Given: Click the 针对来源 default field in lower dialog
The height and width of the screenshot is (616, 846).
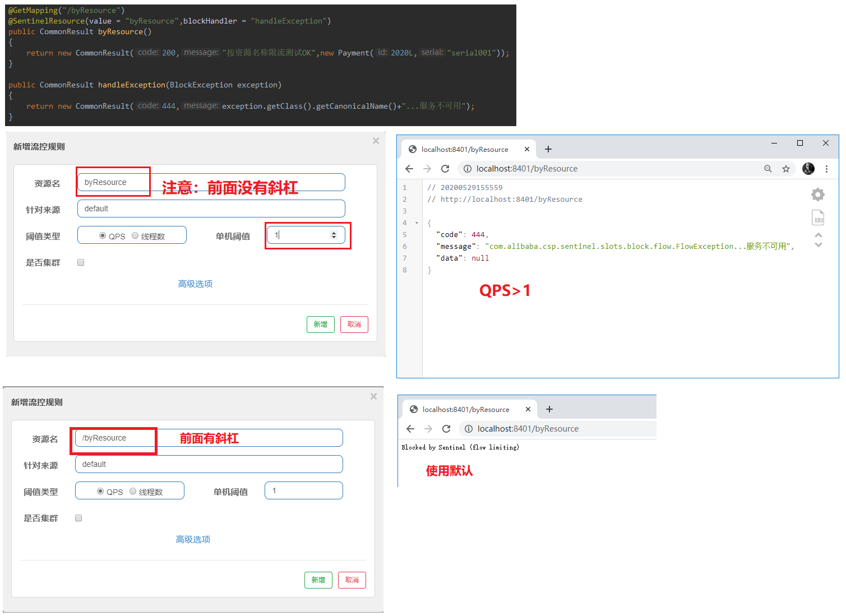Looking at the screenshot, I should [x=209, y=464].
